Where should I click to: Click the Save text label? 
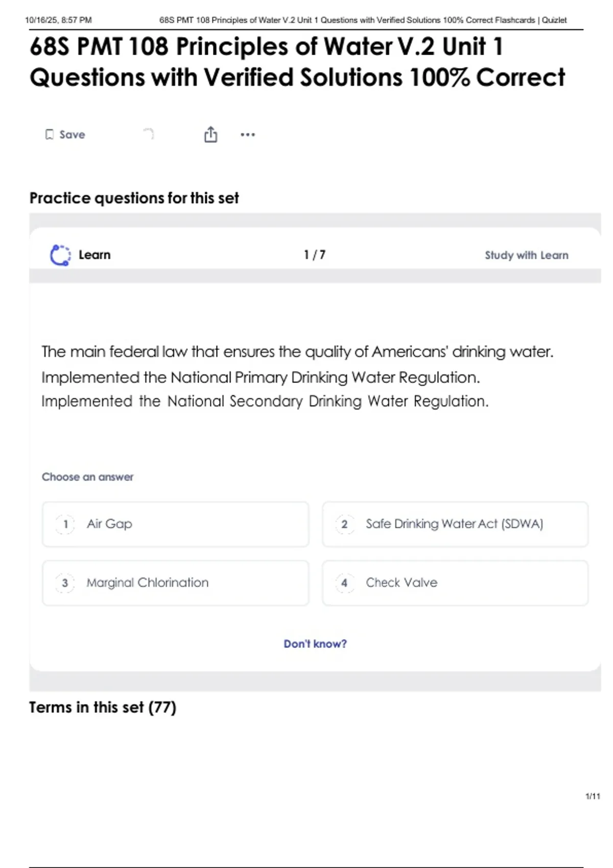(72, 135)
